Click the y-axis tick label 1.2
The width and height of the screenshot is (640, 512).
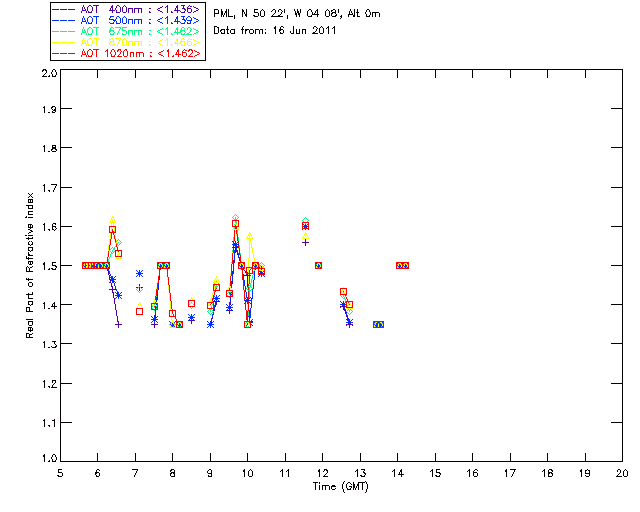49,384
